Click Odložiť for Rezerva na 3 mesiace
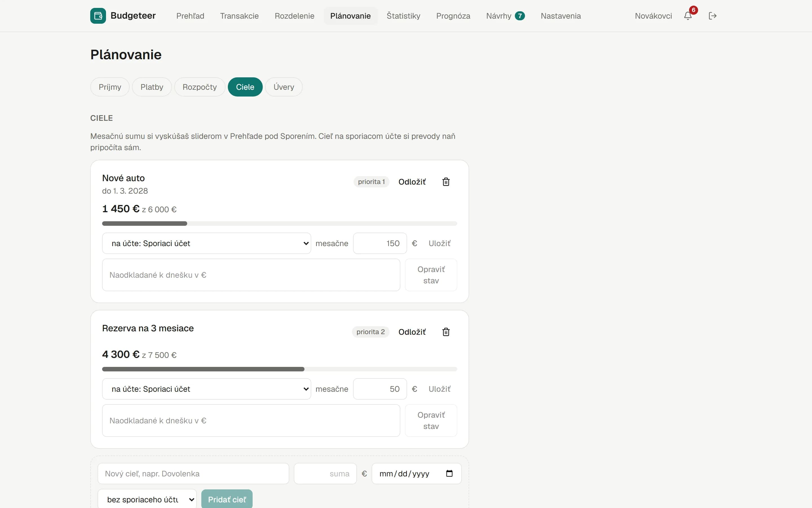This screenshot has height=508, width=812. (x=412, y=332)
